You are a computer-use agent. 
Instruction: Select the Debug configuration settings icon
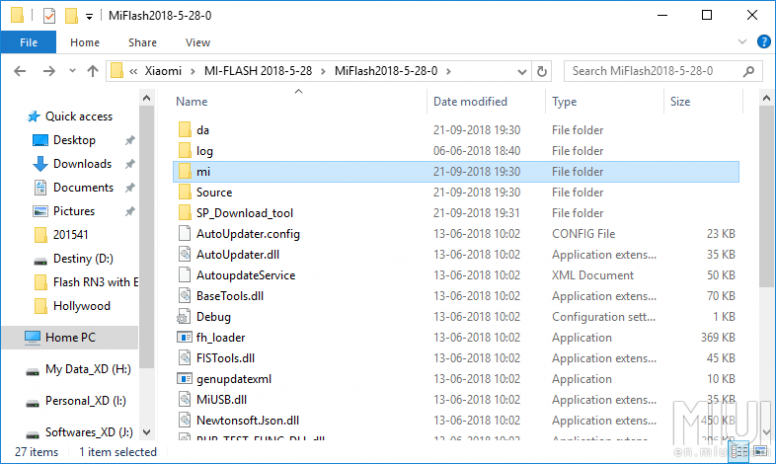(x=184, y=317)
